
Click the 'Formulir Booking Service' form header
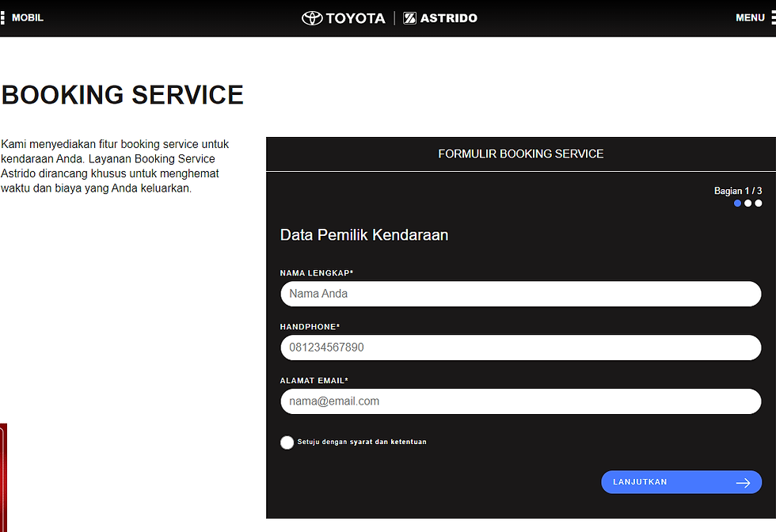click(520, 154)
